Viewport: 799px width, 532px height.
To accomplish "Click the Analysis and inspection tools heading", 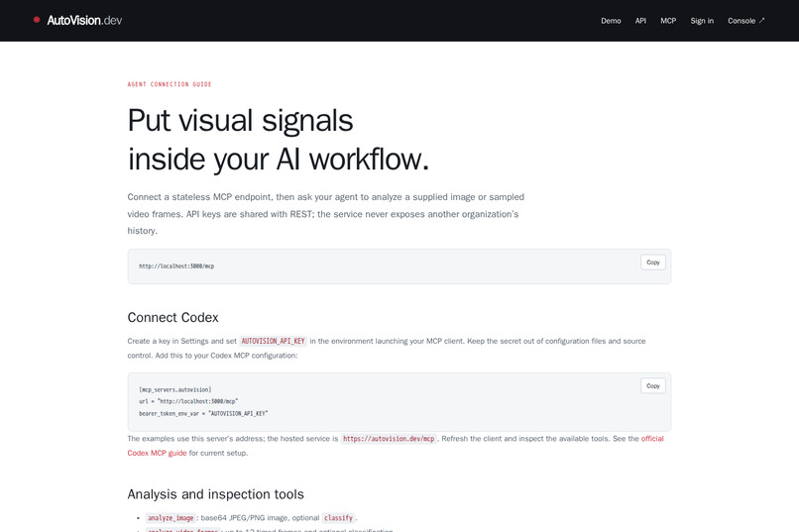I will point(215,494).
